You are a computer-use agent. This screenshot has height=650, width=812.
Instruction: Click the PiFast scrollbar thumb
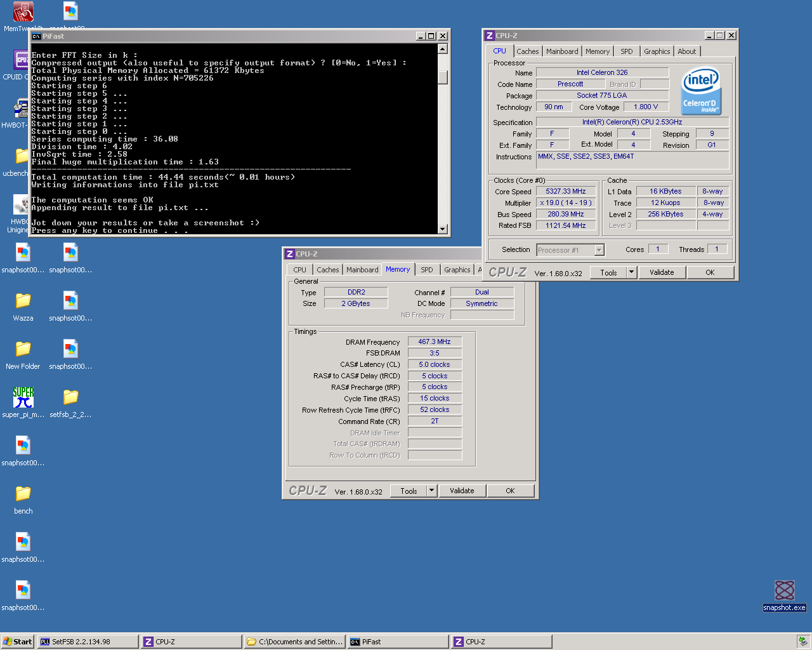pyautogui.click(x=443, y=77)
